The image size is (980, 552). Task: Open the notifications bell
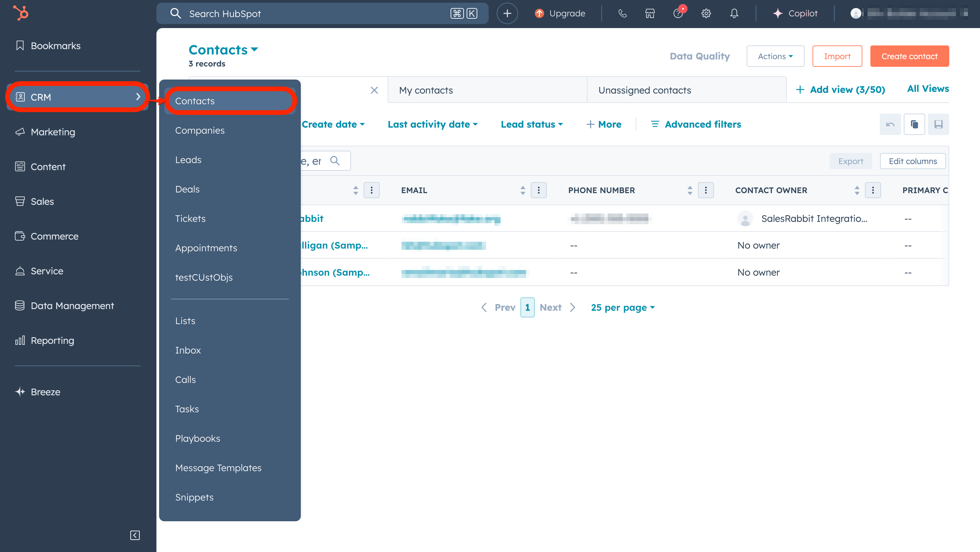pos(734,13)
